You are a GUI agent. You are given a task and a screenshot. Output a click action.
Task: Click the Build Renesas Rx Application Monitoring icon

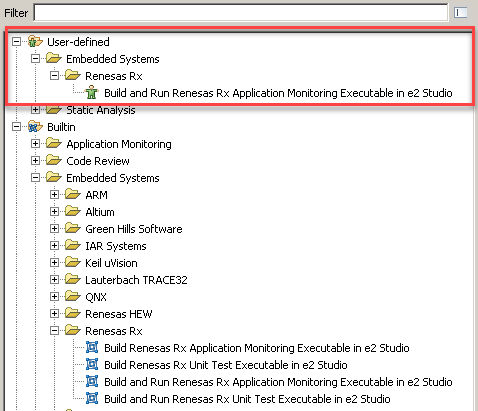[x=92, y=347]
